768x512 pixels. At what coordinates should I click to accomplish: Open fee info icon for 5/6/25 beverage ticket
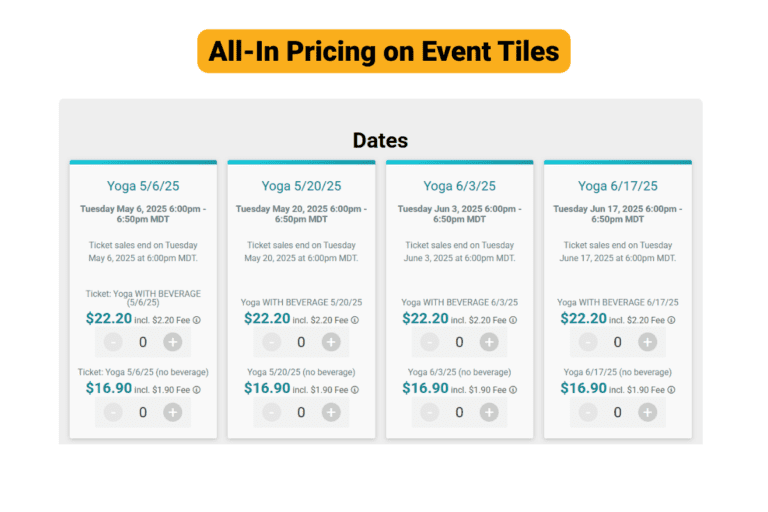click(x=197, y=320)
